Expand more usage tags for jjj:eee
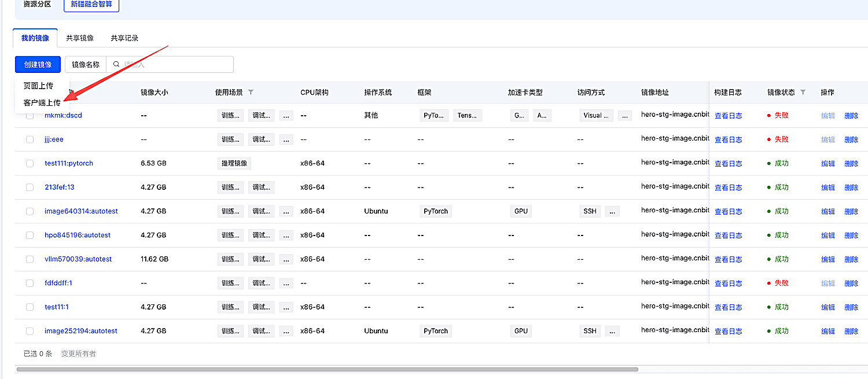 coord(286,139)
